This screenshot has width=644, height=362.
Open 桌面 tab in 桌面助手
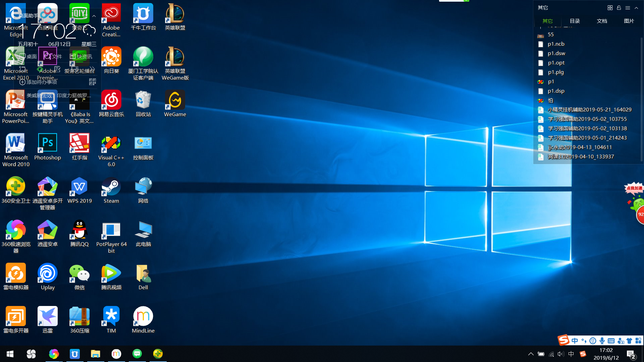click(x=28, y=56)
